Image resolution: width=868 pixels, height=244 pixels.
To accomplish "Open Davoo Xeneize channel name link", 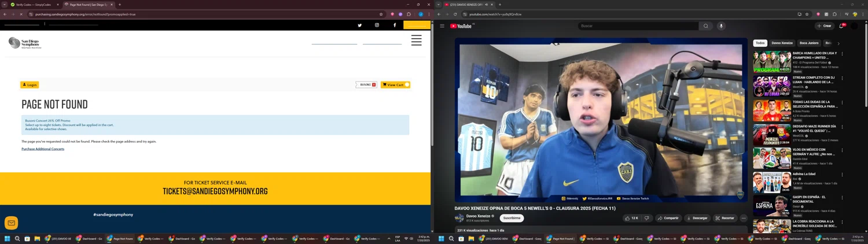I will pos(479,216).
